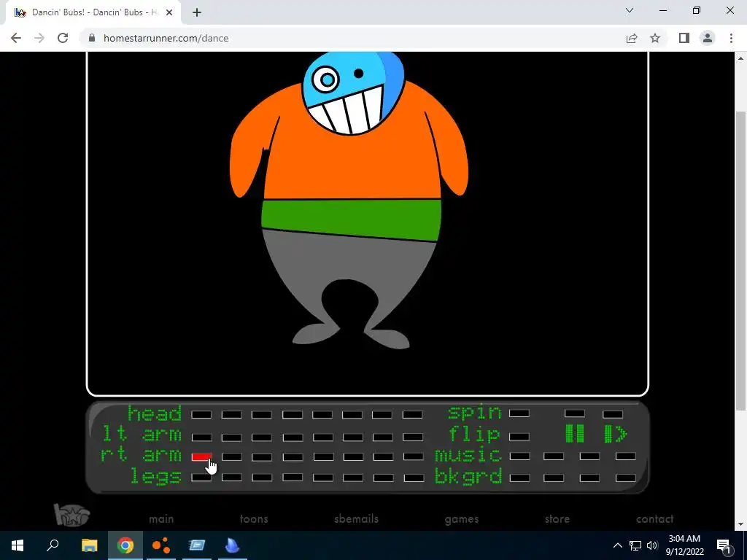Image resolution: width=747 pixels, height=560 pixels.
Task: Open the games link
Action: [x=462, y=519]
